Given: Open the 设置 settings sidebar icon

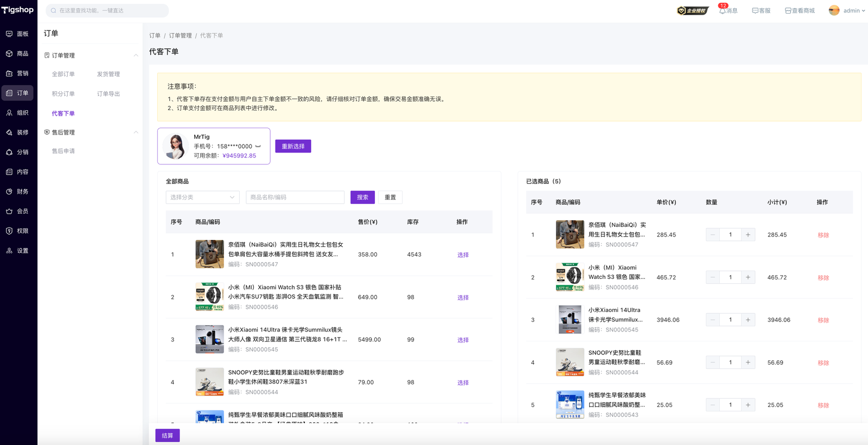Looking at the screenshot, I should 9,251.
